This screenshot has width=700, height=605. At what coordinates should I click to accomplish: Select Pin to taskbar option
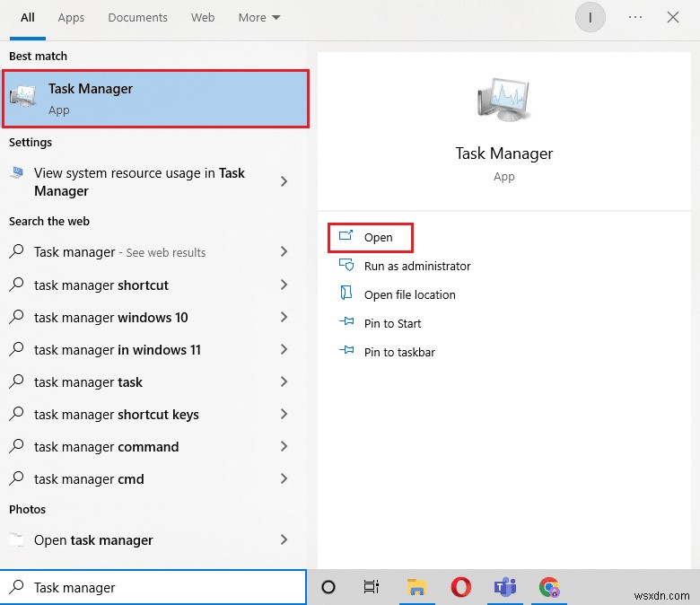(x=399, y=353)
